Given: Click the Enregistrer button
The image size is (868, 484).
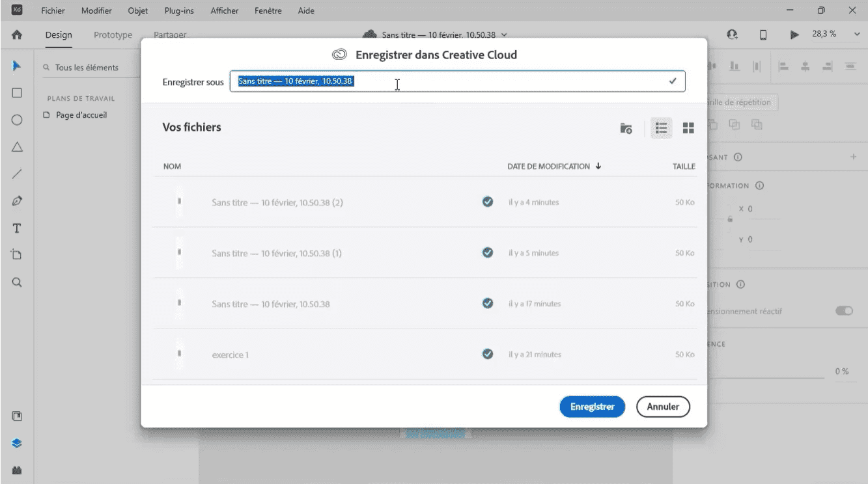Looking at the screenshot, I should pos(593,407).
